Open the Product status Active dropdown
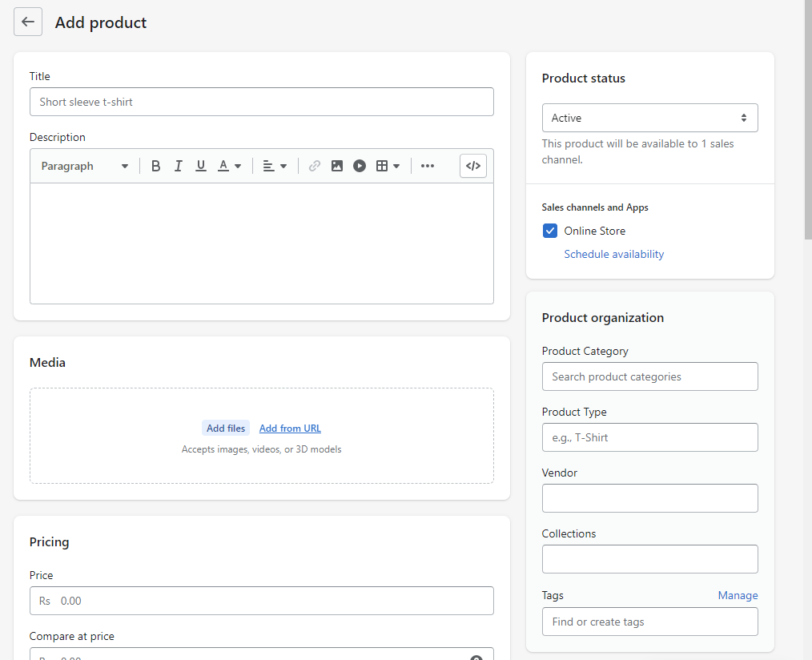Viewport: 812px width, 660px height. (649, 118)
